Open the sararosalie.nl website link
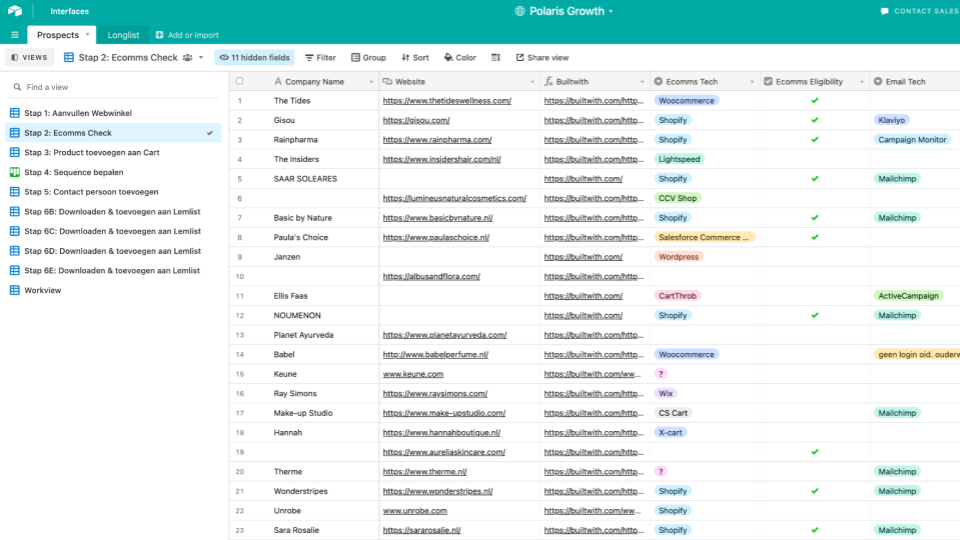The image size is (960, 540). [x=422, y=530]
